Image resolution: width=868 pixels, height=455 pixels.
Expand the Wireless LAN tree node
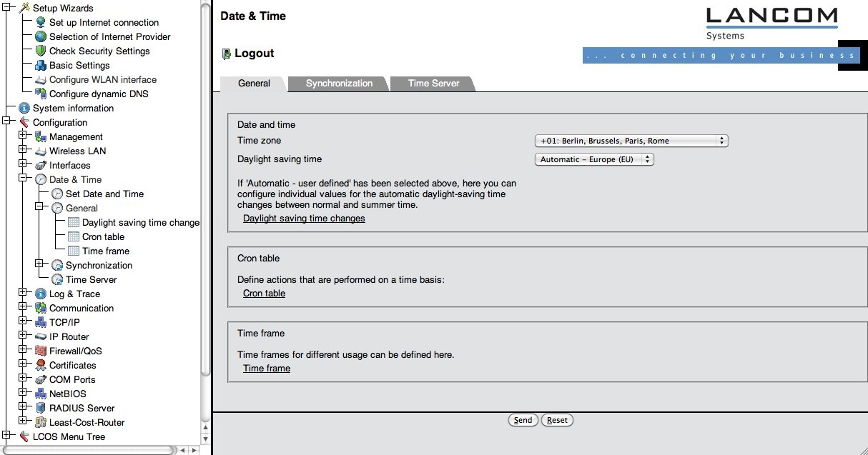pyautogui.click(x=23, y=149)
